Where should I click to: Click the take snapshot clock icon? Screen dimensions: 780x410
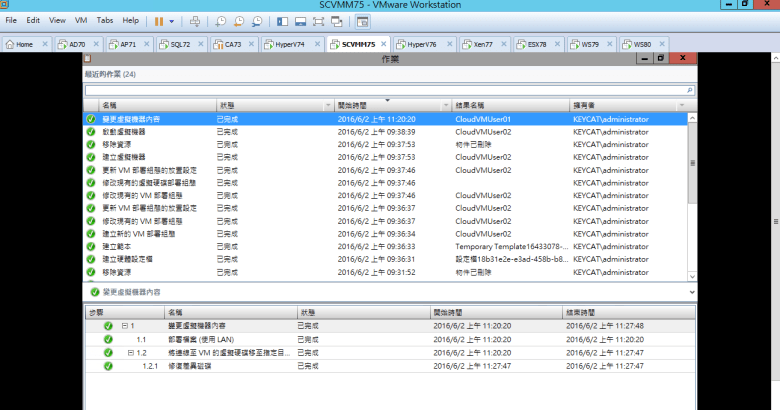click(x=221, y=20)
